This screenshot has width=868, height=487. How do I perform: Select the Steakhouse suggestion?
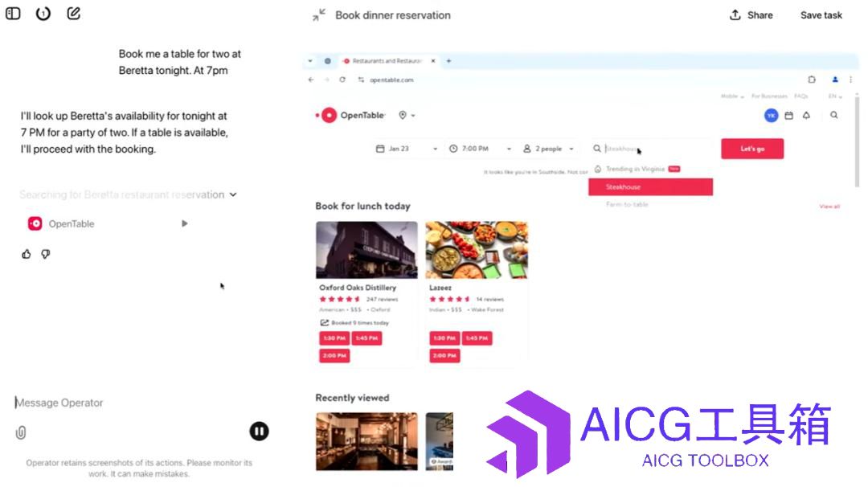click(x=650, y=187)
